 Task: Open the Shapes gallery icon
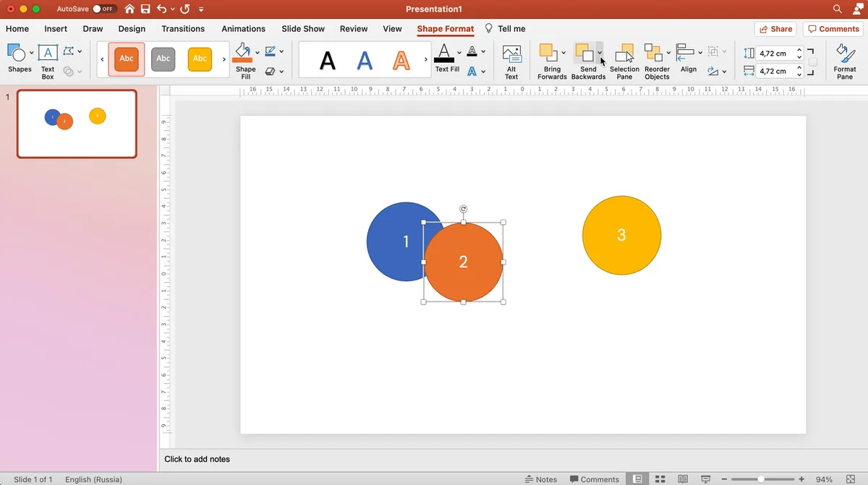16,53
